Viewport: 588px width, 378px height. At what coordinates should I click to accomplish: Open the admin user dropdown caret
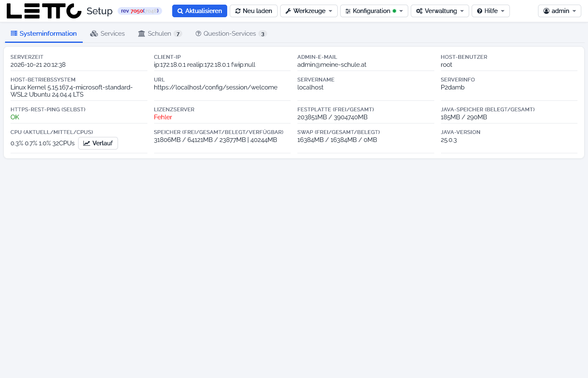click(574, 11)
